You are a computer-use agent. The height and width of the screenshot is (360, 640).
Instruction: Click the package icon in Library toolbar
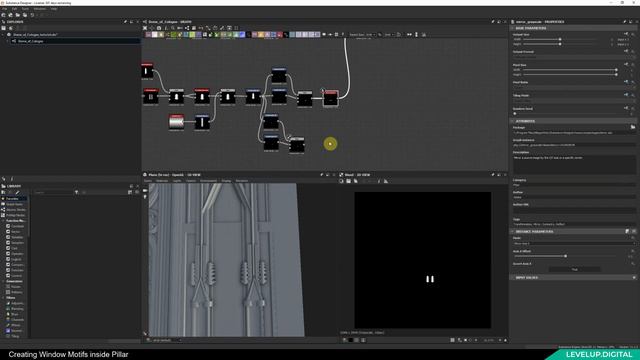(x=4, y=192)
